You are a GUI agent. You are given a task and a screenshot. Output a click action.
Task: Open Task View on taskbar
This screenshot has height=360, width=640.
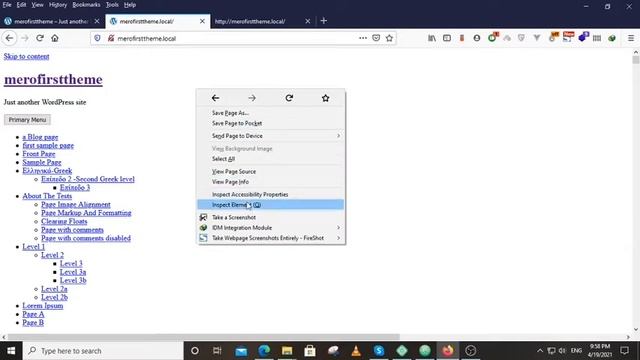point(217,351)
